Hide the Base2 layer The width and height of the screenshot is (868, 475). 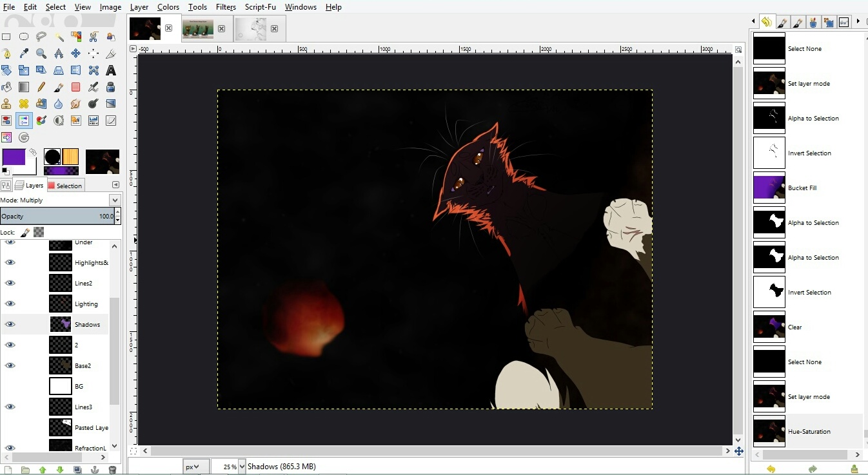tap(10, 365)
